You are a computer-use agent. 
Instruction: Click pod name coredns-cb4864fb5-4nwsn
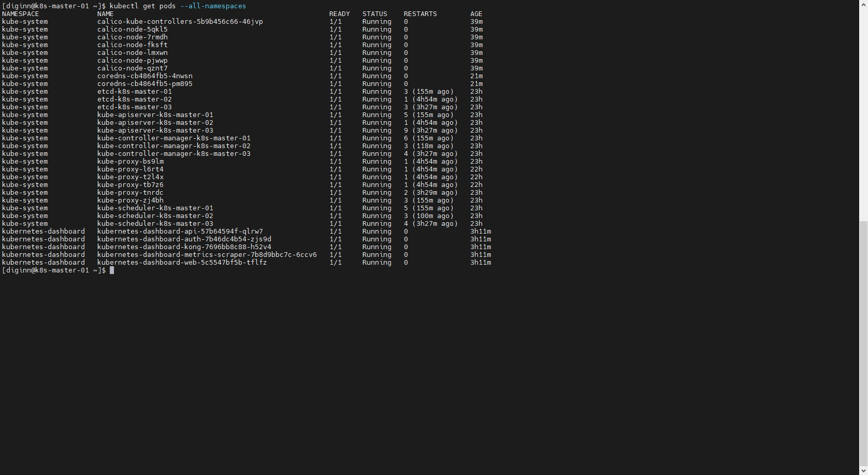(144, 76)
